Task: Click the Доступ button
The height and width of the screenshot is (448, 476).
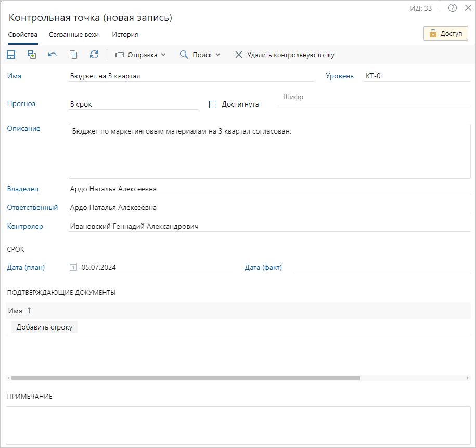Action: (x=446, y=34)
